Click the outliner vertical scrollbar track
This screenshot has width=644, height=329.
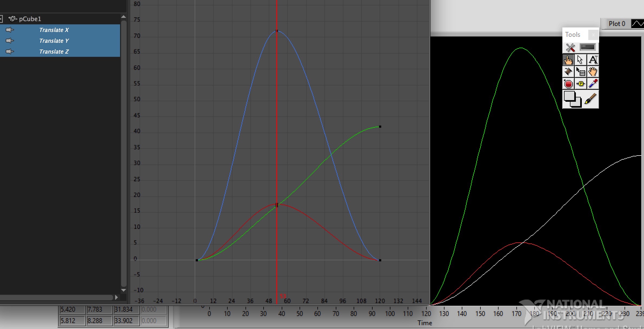point(124,153)
